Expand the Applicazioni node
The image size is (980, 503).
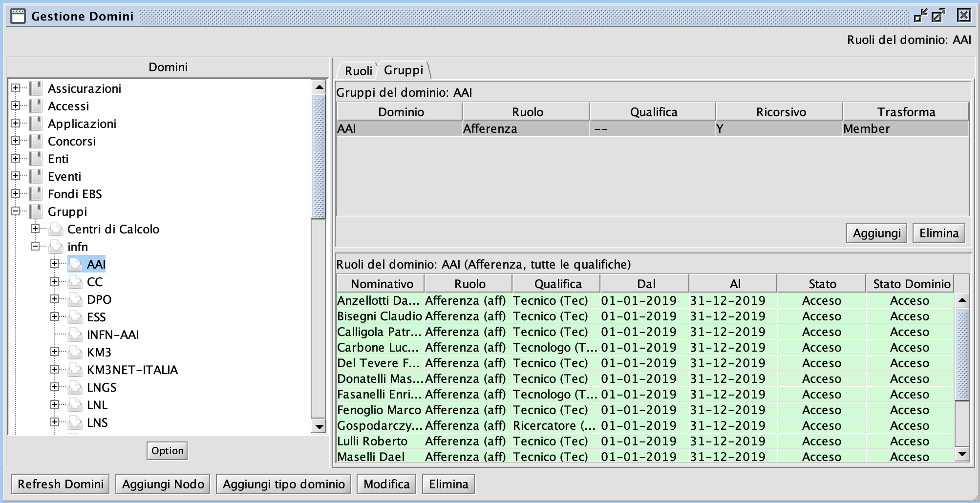pos(16,123)
